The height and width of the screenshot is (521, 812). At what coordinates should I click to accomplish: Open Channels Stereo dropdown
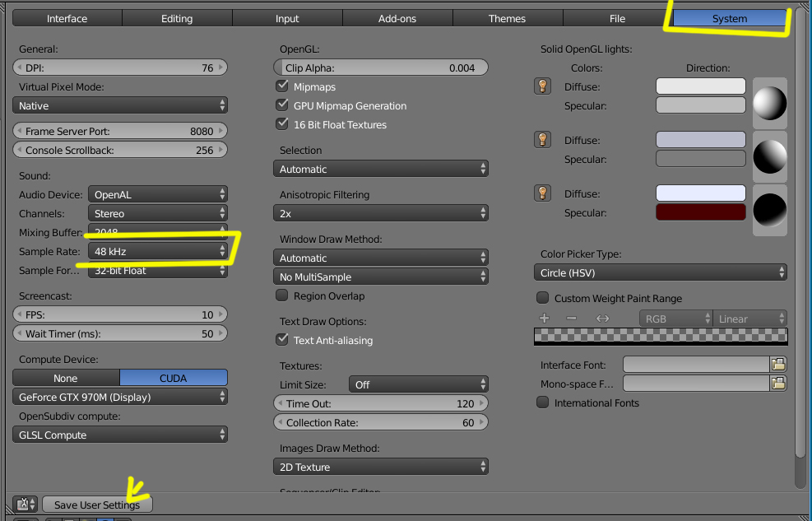coord(158,213)
